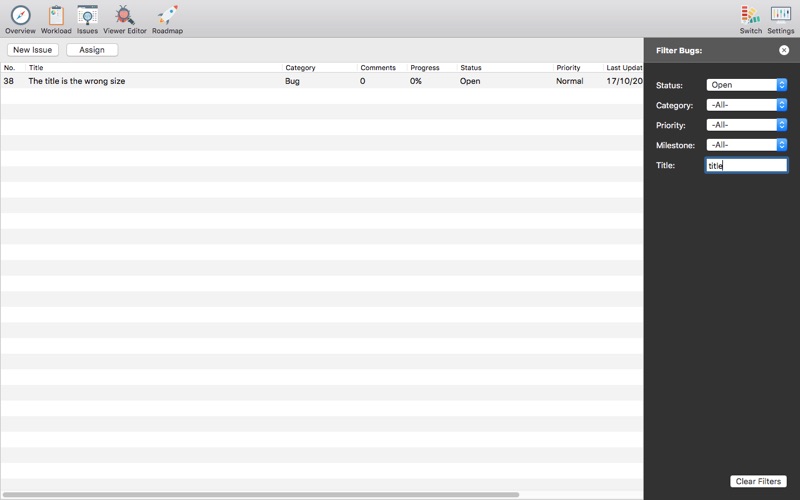The width and height of the screenshot is (800, 500).
Task: Open the Milestone filter dropdown
Action: click(x=746, y=145)
